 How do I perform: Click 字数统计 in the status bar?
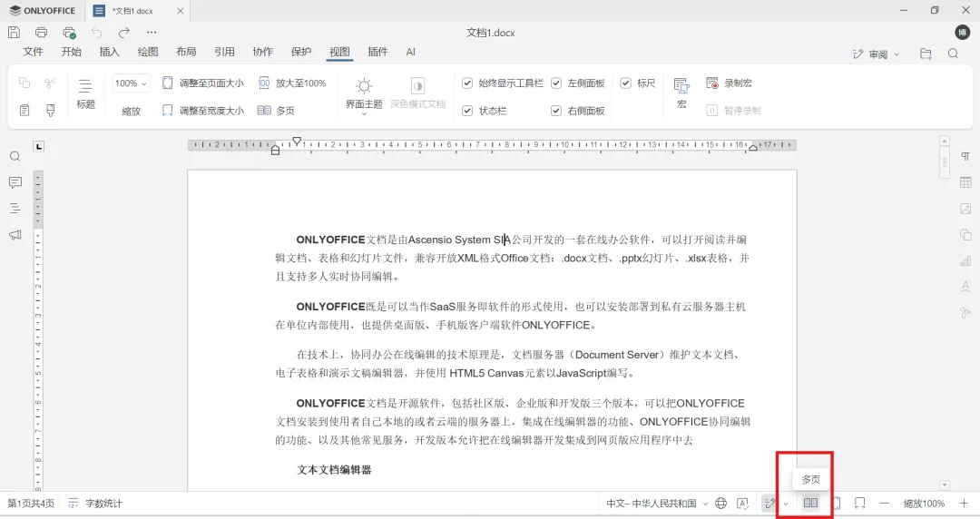[x=95, y=504]
